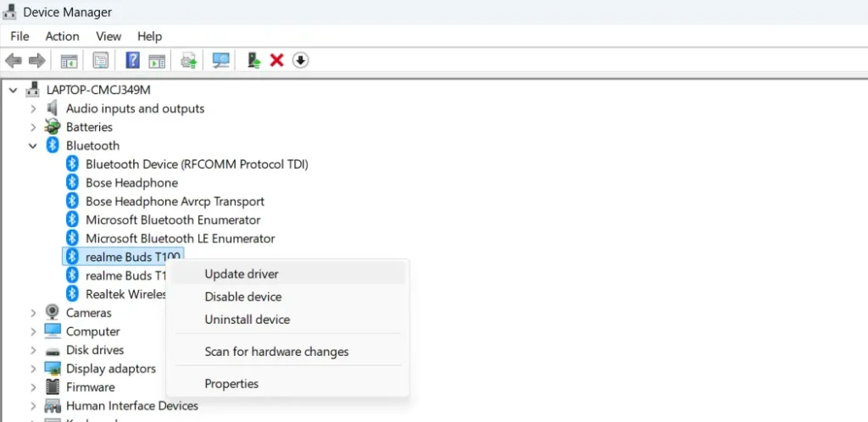Click the blue Help question mark icon
The image size is (868, 422).
click(x=133, y=60)
